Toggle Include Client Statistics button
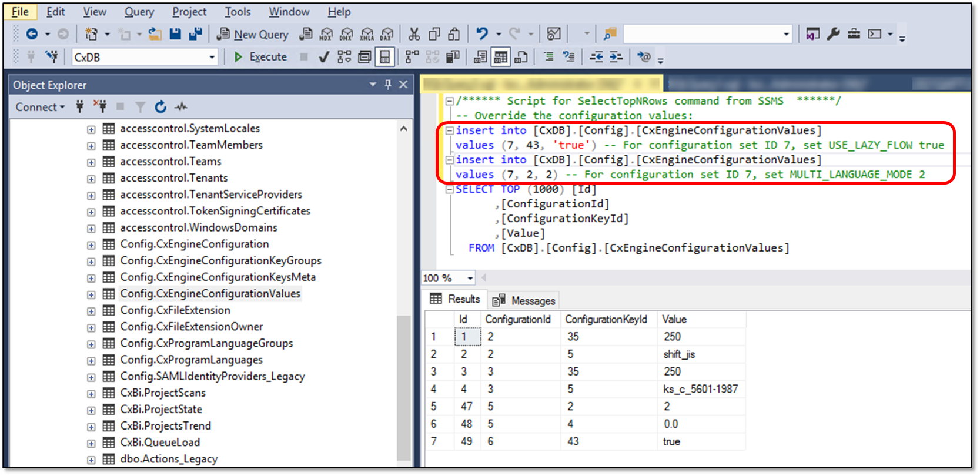The height and width of the screenshot is (476, 980). [x=453, y=57]
